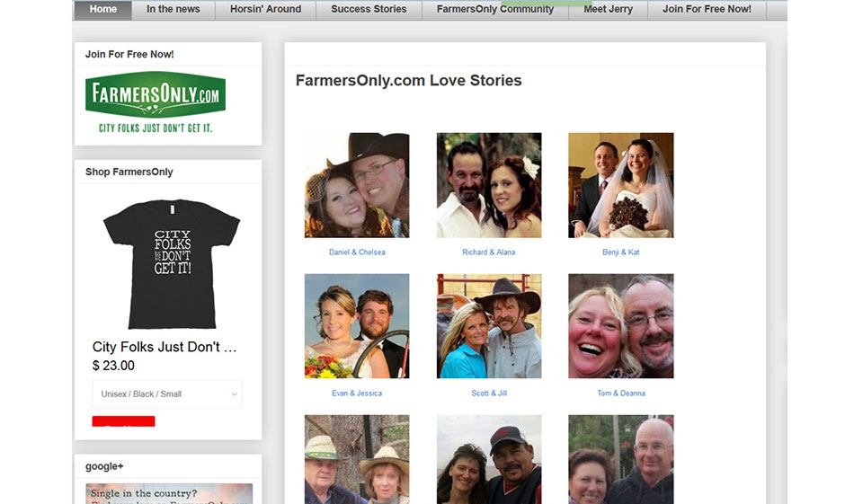
Task: Open FarmersOnly Community page
Action: pos(494,10)
